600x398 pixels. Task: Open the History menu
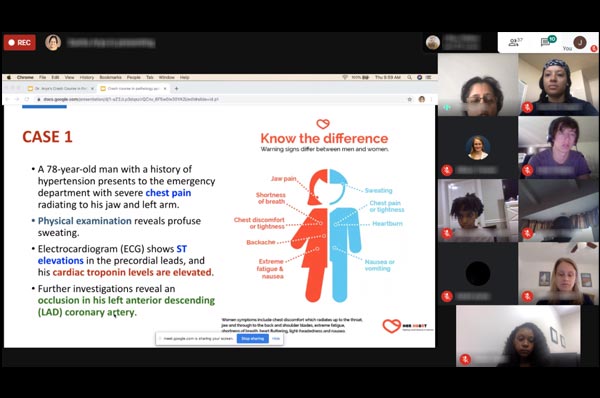pos(87,77)
